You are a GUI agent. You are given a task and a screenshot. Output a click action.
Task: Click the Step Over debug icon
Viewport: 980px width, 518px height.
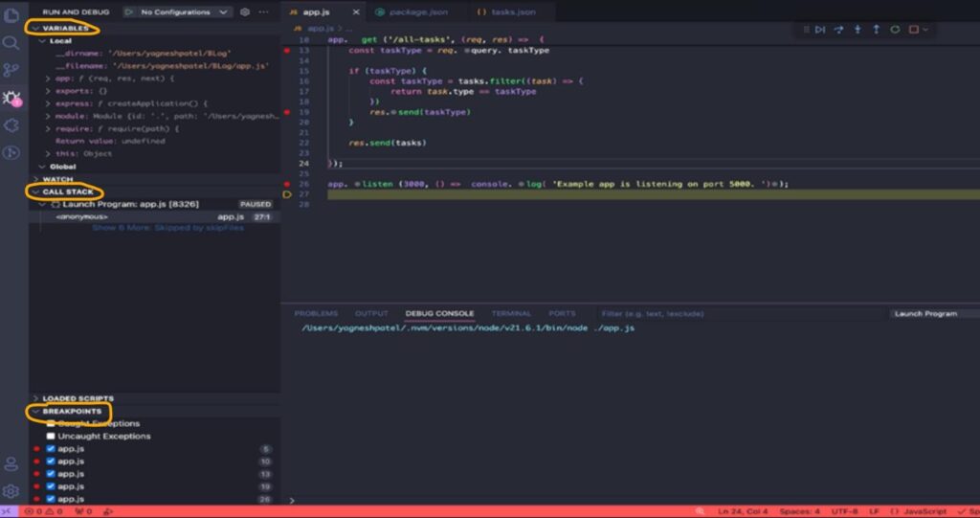tap(839, 30)
